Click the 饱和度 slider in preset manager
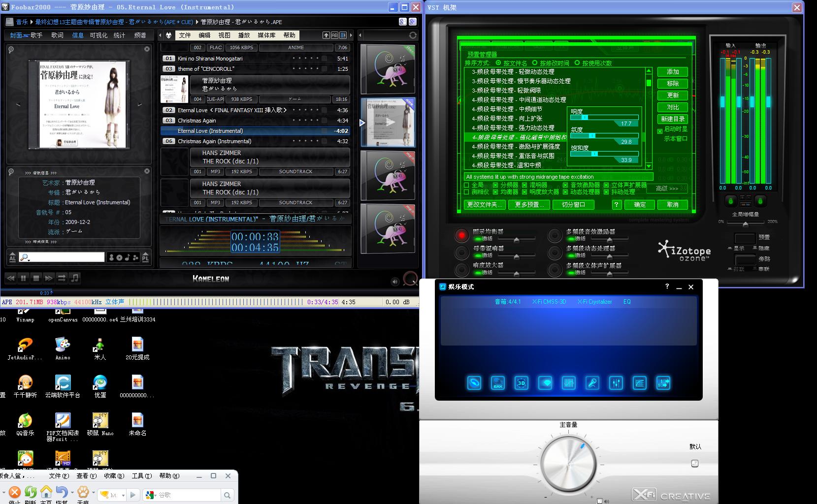 pyautogui.click(x=604, y=154)
